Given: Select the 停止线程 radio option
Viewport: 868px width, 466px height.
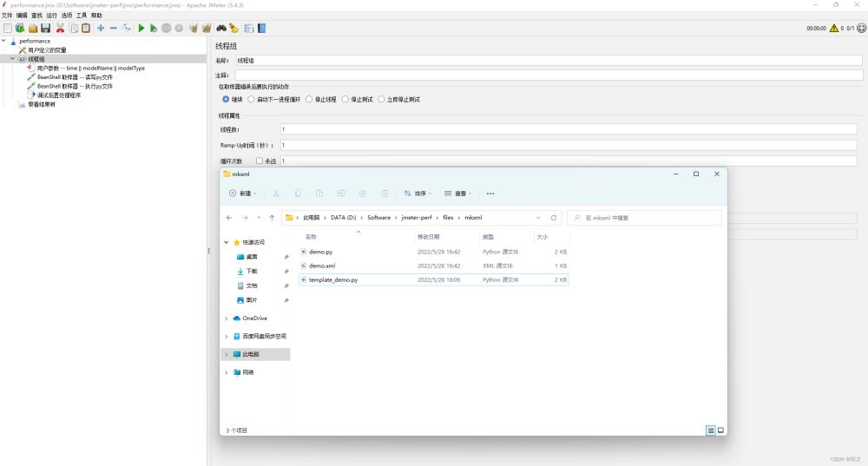Looking at the screenshot, I should pos(309,99).
